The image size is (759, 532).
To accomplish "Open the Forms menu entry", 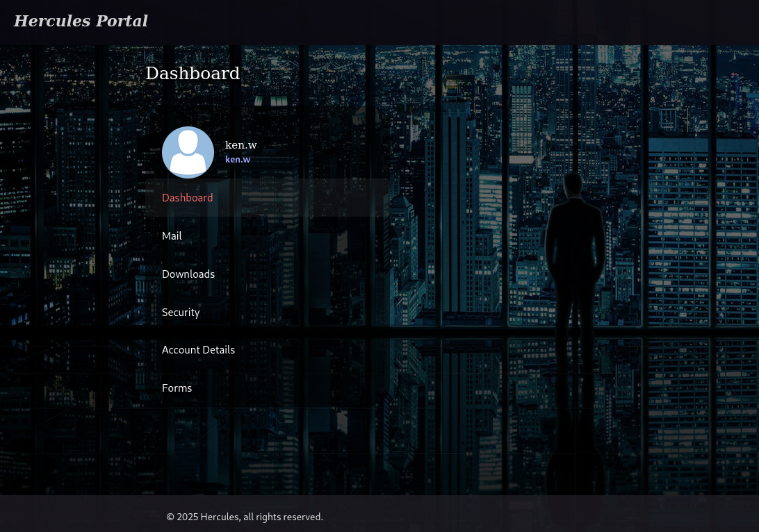I will [x=177, y=388].
